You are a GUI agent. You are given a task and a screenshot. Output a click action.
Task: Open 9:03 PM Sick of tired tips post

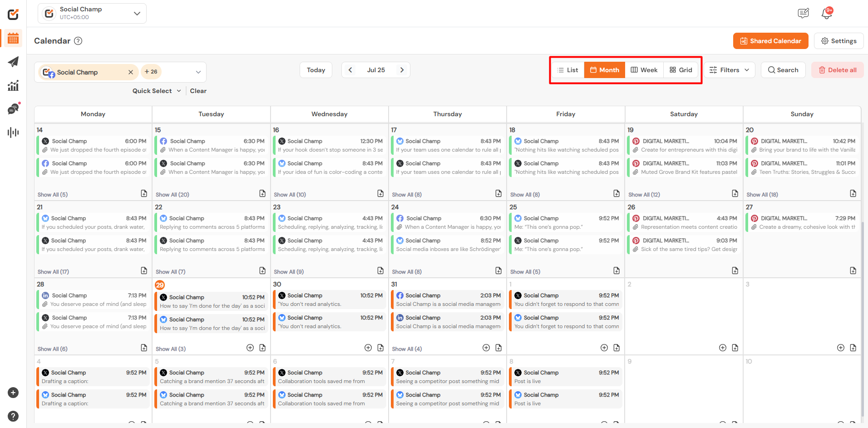[x=684, y=245]
